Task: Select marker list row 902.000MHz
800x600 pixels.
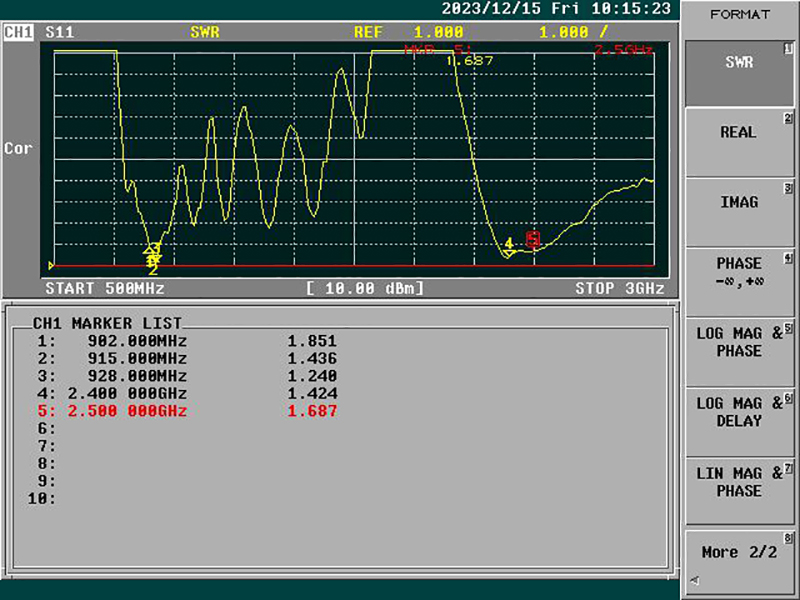Action: [x=187, y=341]
